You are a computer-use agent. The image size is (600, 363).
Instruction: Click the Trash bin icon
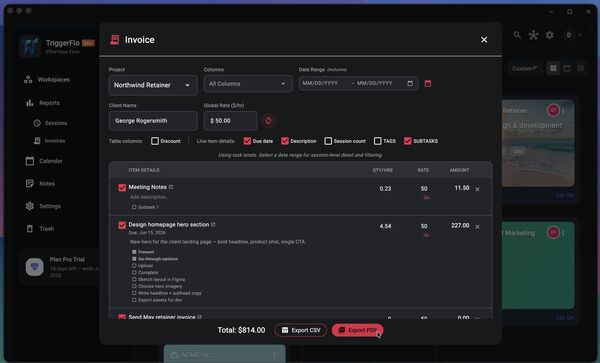pyautogui.click(x=29, y=229)
